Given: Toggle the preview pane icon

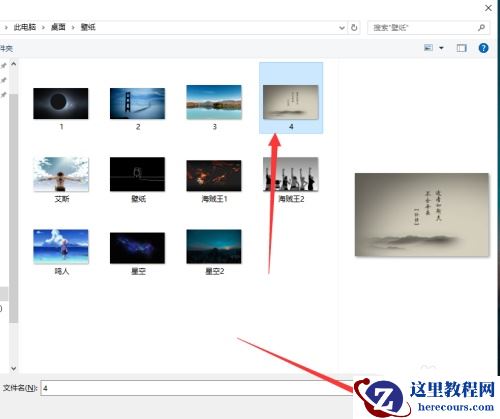Looking at the screenshot, I should pos(461,48).
